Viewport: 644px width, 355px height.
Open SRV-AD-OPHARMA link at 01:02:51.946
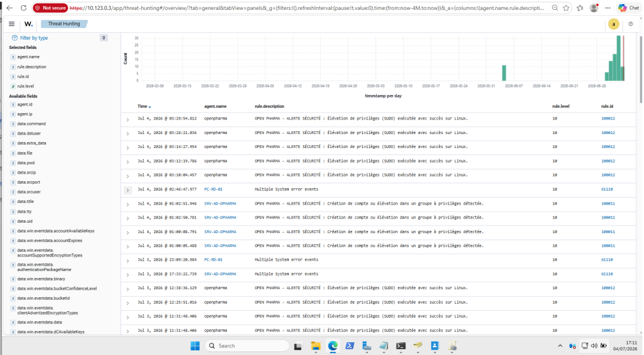[220, 203]
